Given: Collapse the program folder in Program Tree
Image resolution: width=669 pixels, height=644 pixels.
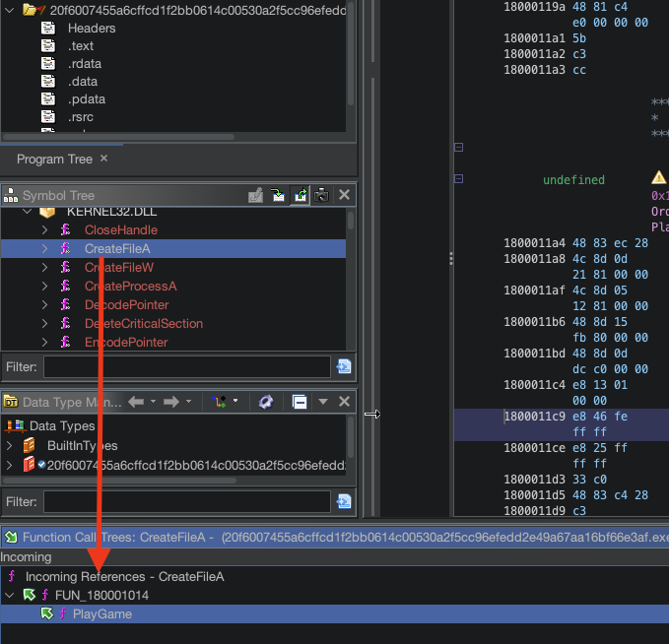Looking at the screenshot, I should pos(10,10).
